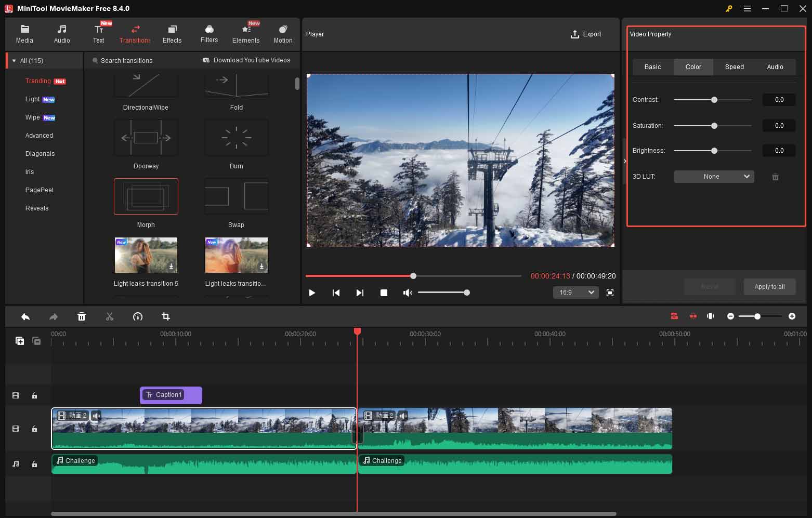
Task: Open the Effects panel
Action: pyautogui.click(x=172, y=33)
